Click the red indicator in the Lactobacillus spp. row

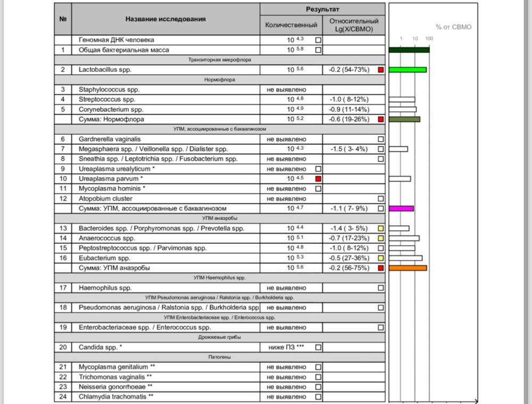click(380, 70)
